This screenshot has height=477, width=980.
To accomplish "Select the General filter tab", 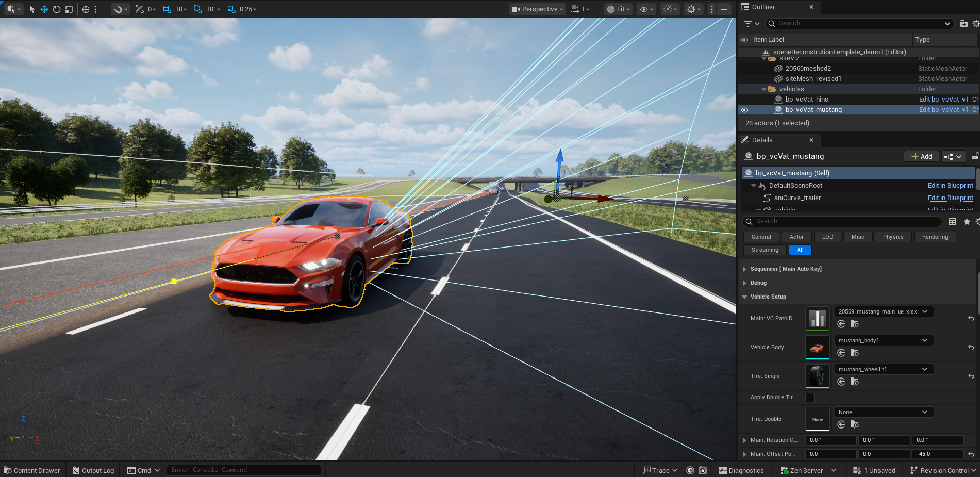I will tap(761, 237).
